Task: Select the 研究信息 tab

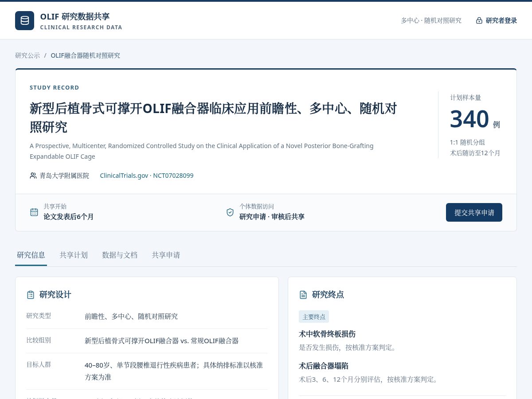Action: (x=31, y=255)
